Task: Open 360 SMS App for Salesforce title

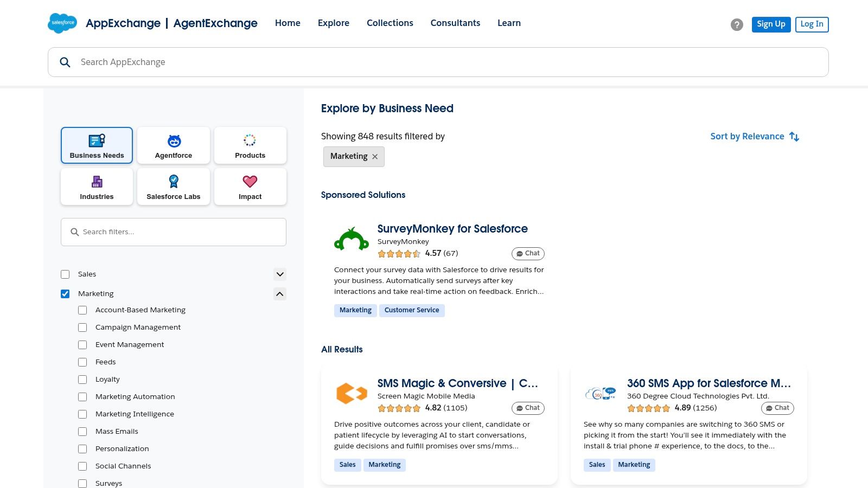Action: point(709,383)
